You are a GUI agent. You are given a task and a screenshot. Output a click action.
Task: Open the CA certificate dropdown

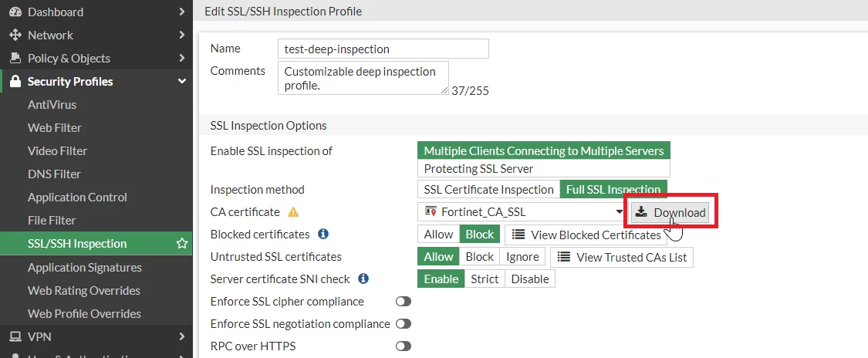pyautogui.click(x=619, y=212)
